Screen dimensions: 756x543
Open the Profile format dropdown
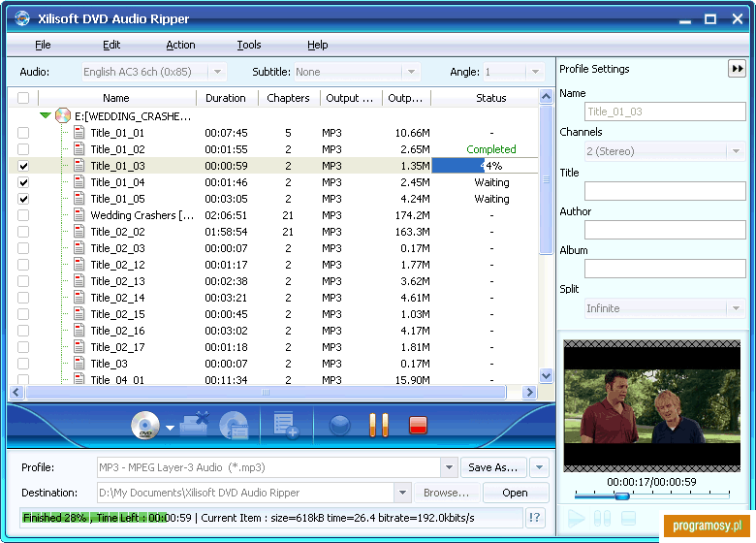[x=449, y=467]
